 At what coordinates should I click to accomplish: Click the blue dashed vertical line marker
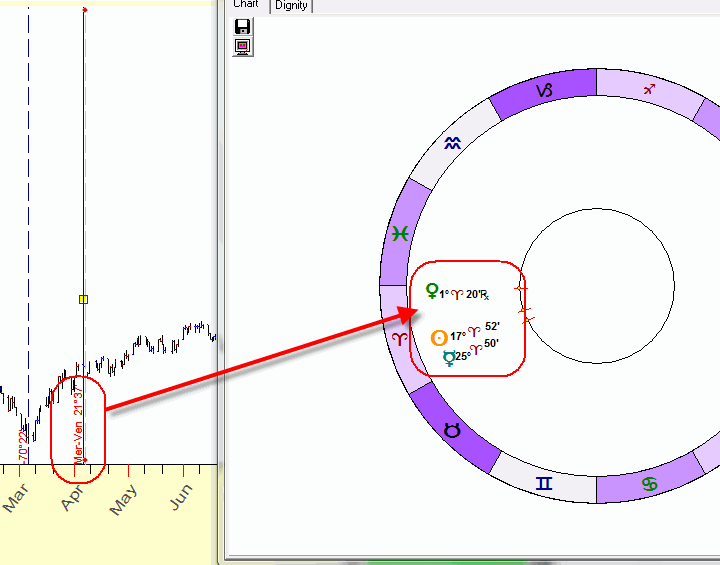click(29, 200)
